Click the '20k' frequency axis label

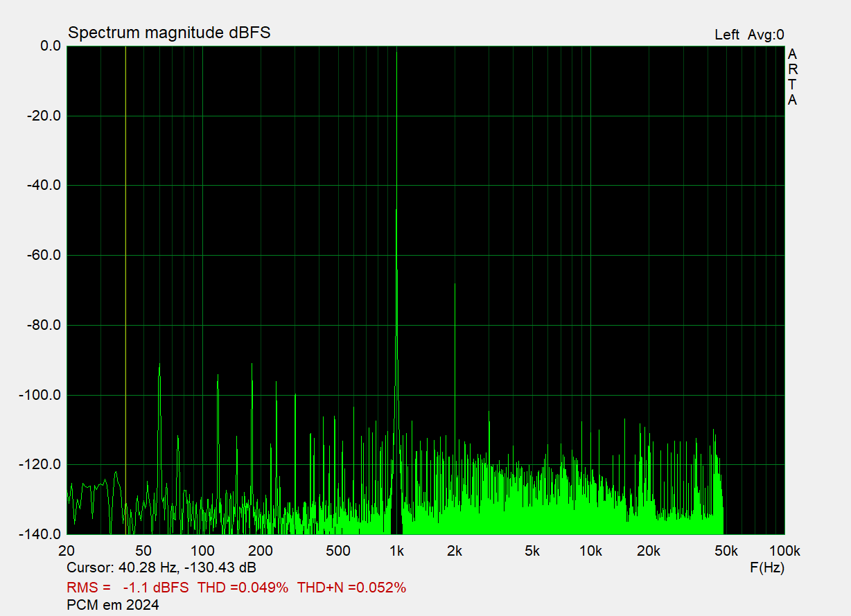click(x=649, y=552)
